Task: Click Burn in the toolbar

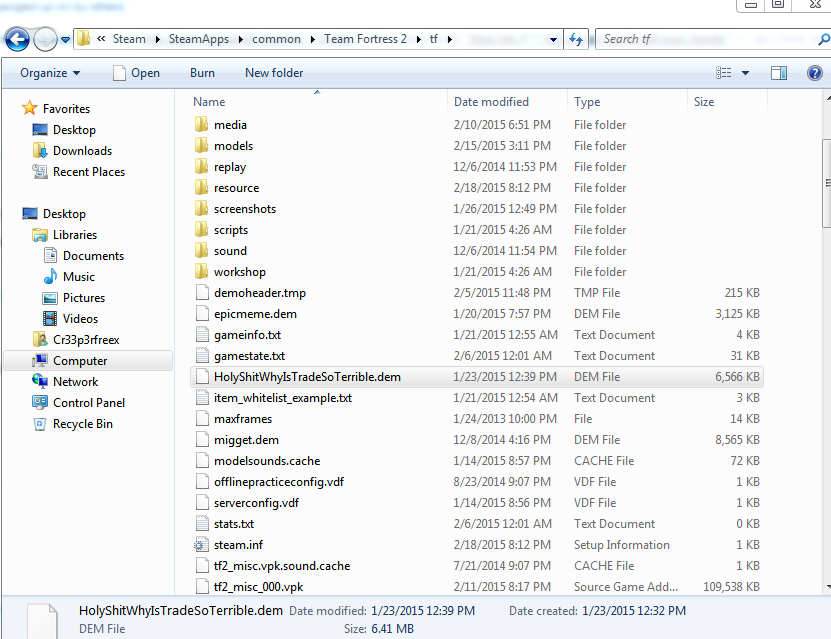Action: (x=202, y=73)
